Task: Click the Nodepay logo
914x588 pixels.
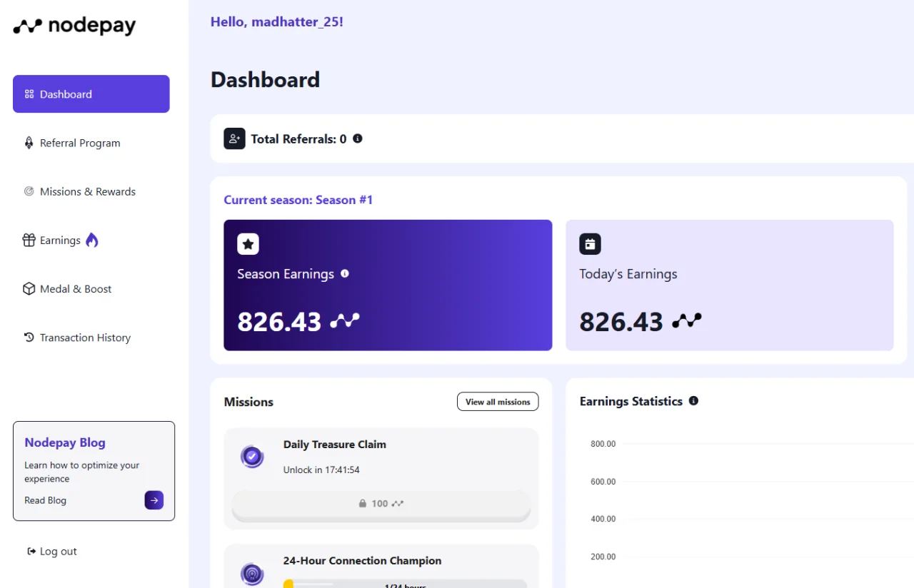Action: (74, 26)
